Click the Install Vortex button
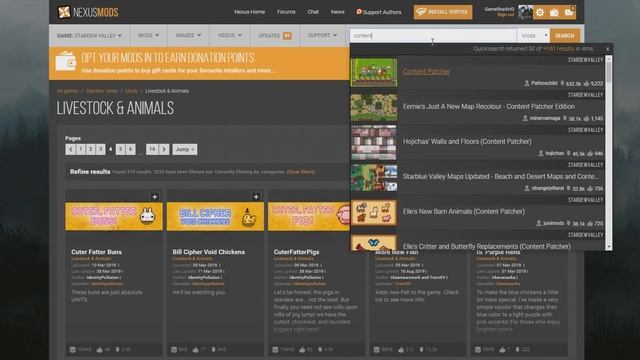Viewport: 640px width, 360px height. [x=442, y=12]
